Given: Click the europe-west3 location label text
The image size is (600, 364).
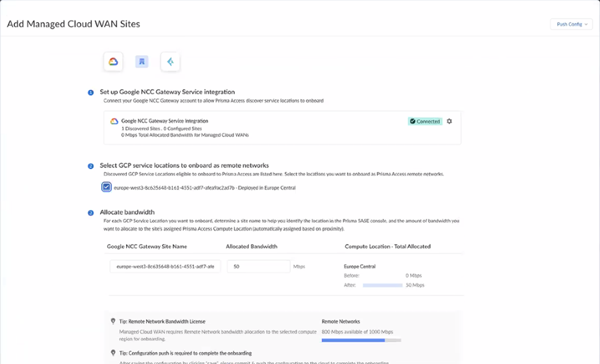Looking at the screenshot, I should click(205, 188).
